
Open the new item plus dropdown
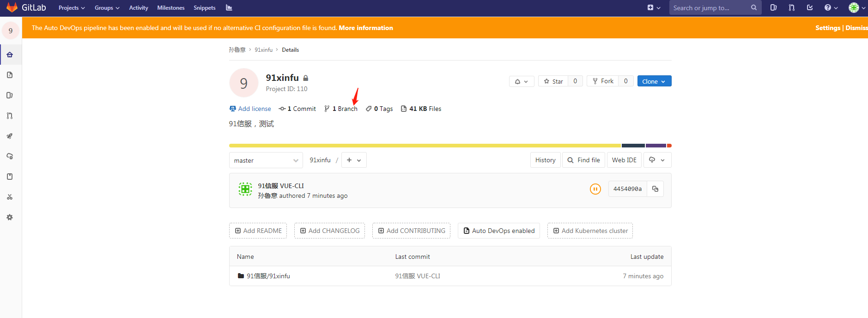click(654, 8)
